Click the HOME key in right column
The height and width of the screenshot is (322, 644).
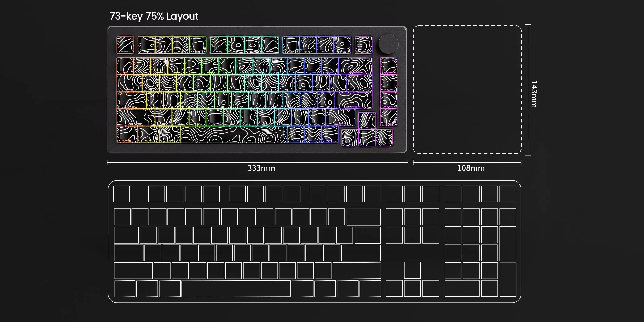tap(388, 66)
